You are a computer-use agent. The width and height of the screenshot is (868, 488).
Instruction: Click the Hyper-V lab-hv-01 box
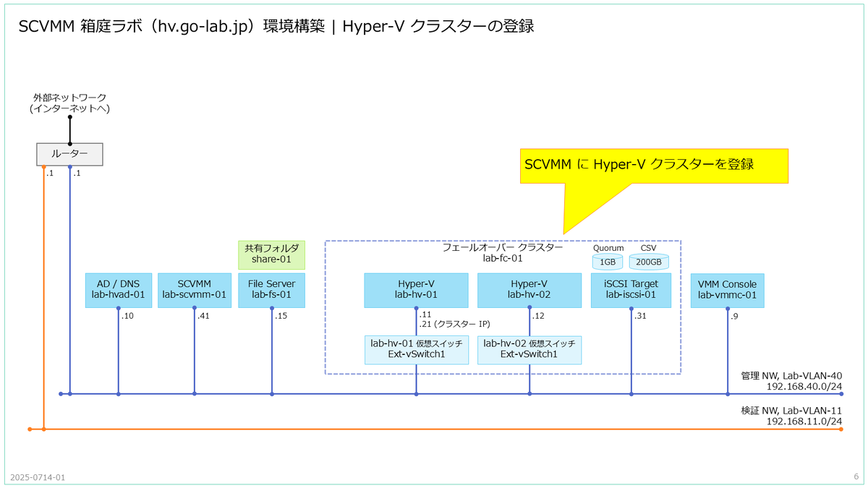tap(416, 290)
